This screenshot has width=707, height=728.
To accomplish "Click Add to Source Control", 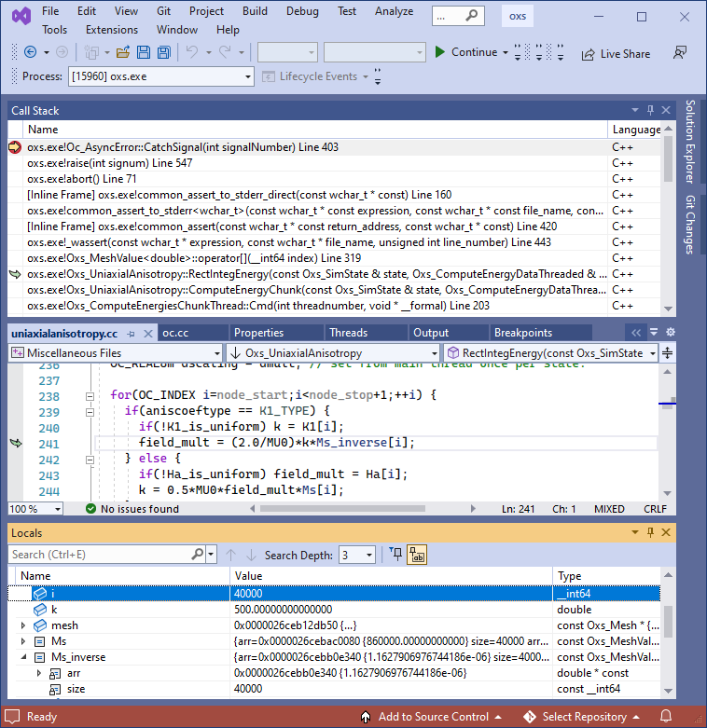I will click(432, 717).
